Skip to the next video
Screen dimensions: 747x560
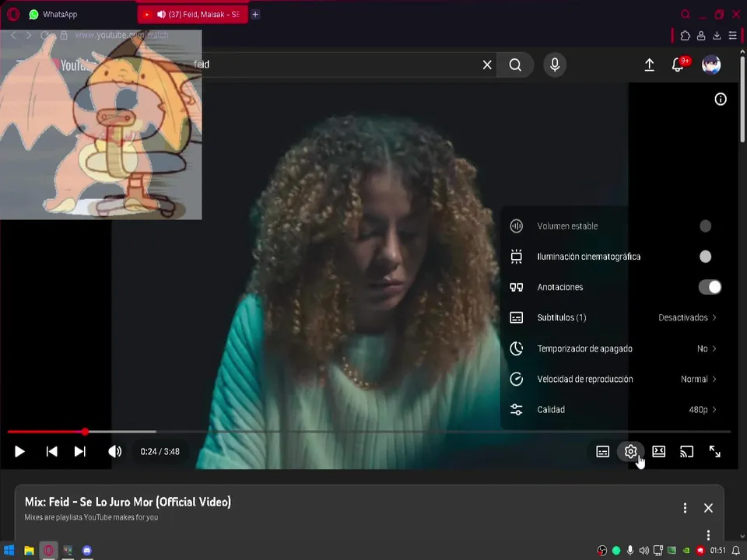pyautogui.click(x=80, y=451)
